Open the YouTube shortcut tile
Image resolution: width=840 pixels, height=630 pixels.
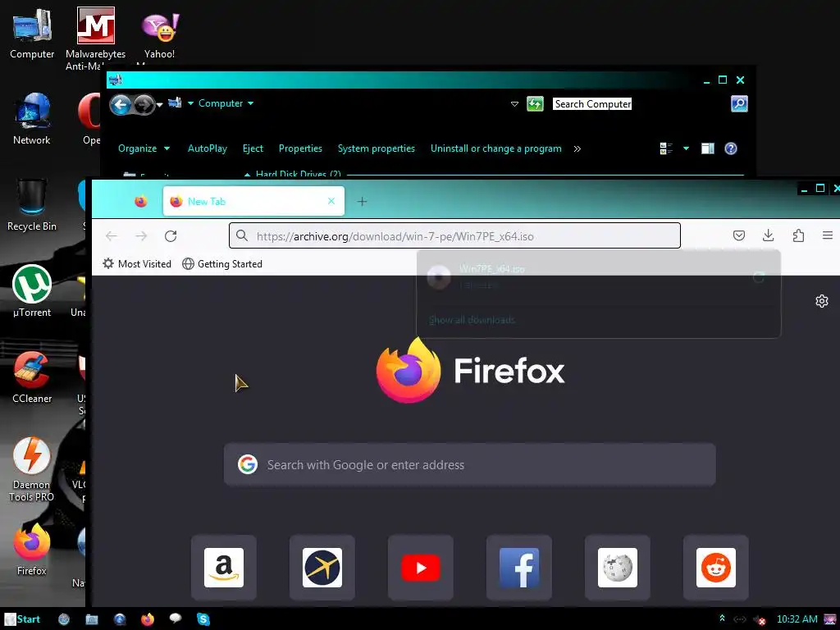tap(421, 568)
